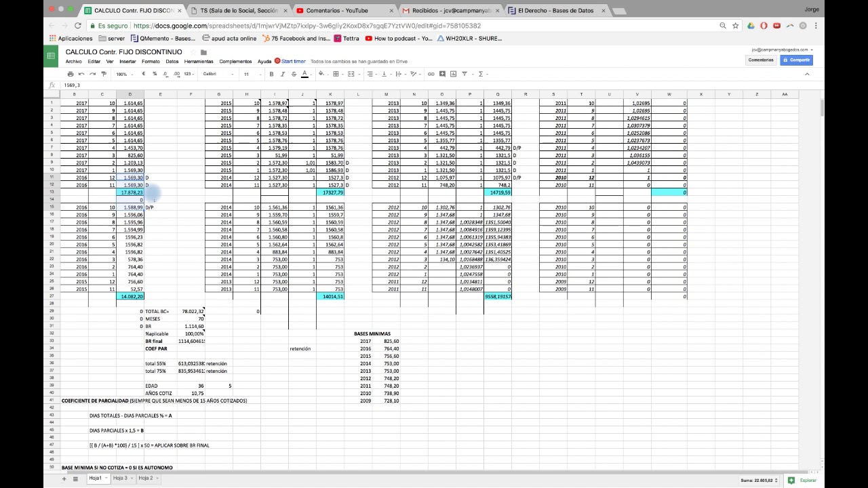Screen dimensions: 868x488
Task: Open the 100% zoom dropdown
Action: coord(124,74)
